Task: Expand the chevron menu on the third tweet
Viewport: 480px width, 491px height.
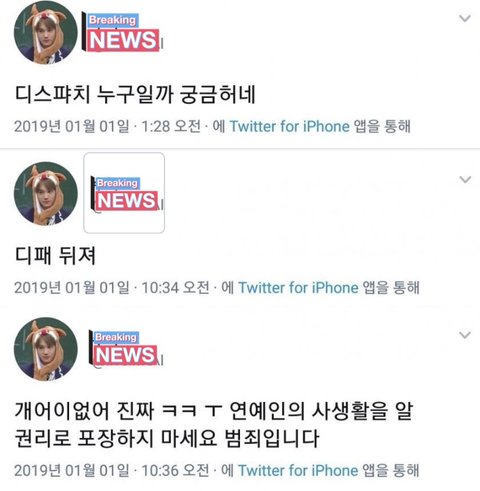Action: [x=465, y=335]
